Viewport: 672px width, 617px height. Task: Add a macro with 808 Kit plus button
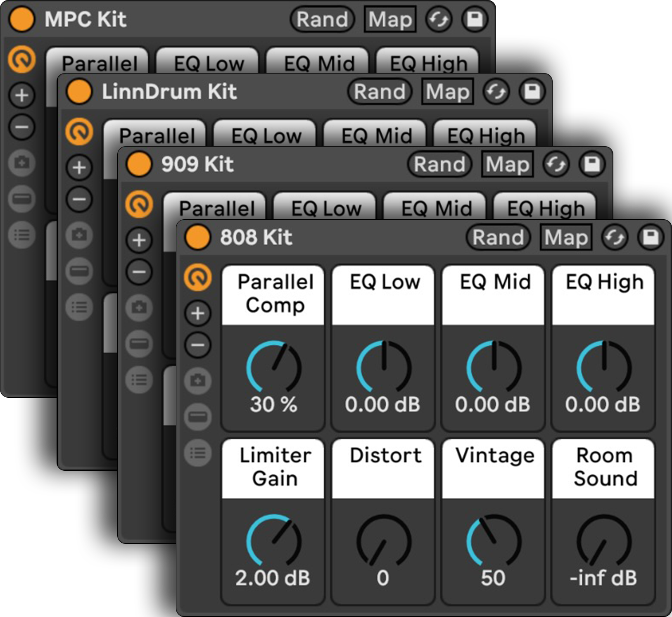pyautogui.click(x=198, y=313)
